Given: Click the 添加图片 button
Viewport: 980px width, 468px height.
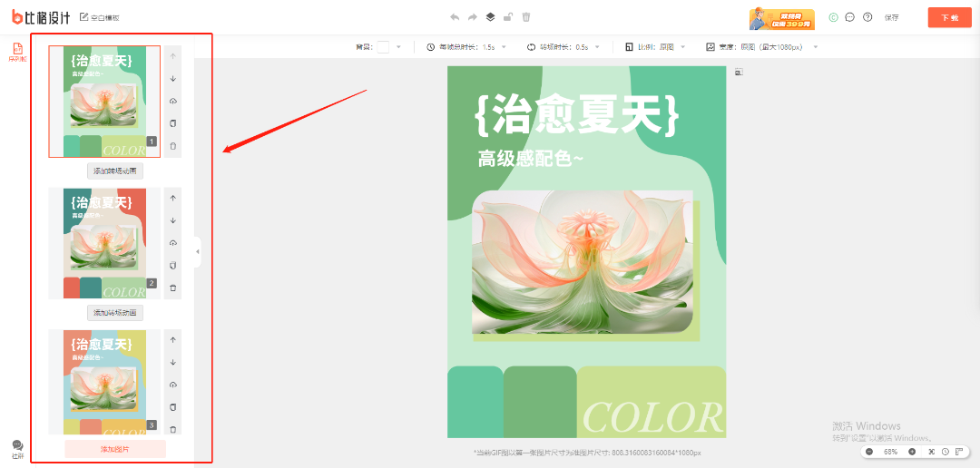Looking at the screenshot, I should pos(115,449).
